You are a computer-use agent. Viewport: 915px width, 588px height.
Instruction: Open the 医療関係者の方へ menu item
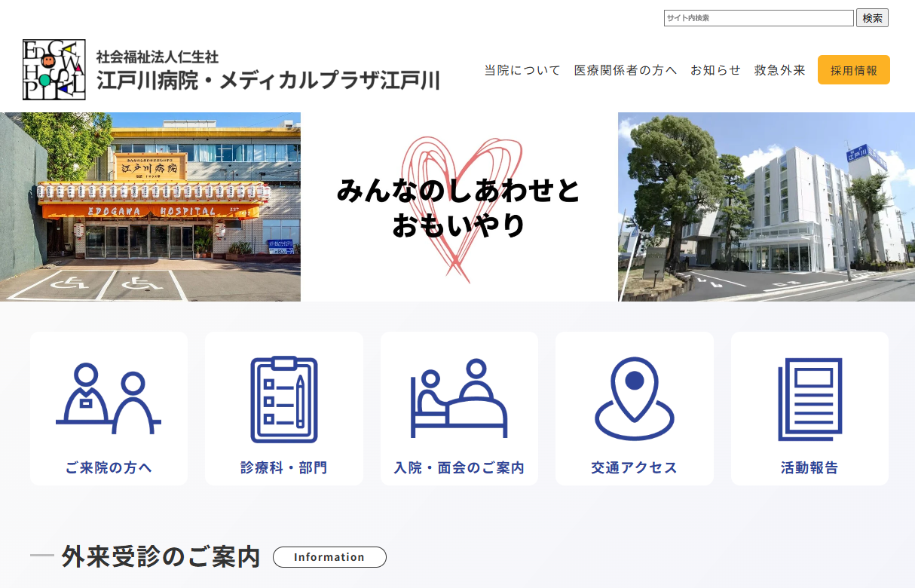(x=626, y=69)
